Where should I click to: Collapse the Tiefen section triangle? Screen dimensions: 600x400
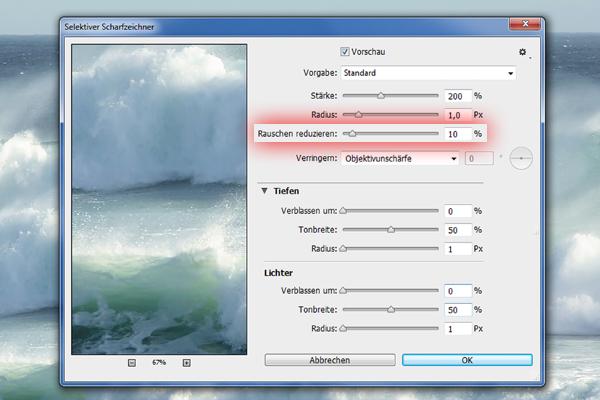point(264,191)
